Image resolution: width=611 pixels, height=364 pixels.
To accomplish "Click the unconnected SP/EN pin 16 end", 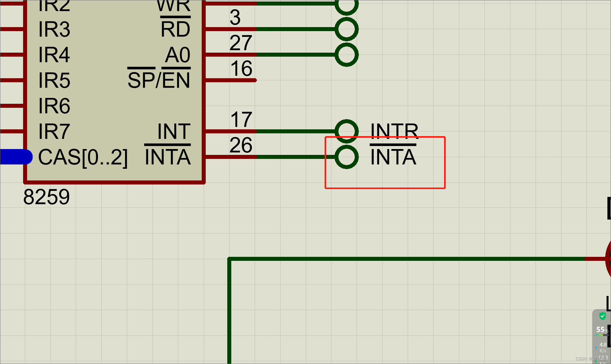I will (x=255, y=80).
